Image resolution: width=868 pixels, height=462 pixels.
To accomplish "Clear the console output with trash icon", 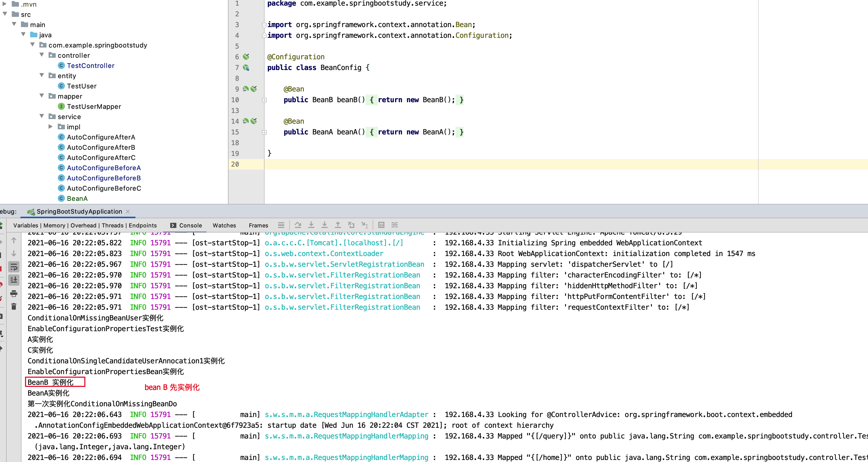I will point(14,307).
